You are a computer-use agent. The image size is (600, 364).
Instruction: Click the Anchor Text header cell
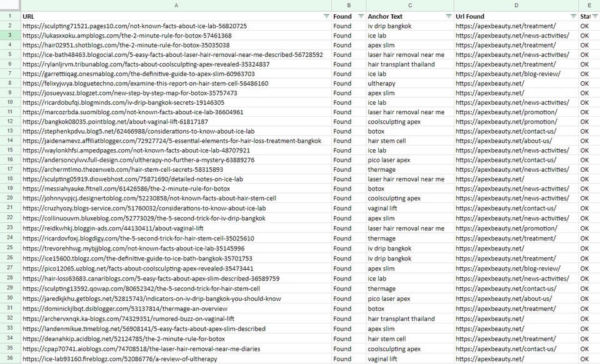(x=410, y=16)
